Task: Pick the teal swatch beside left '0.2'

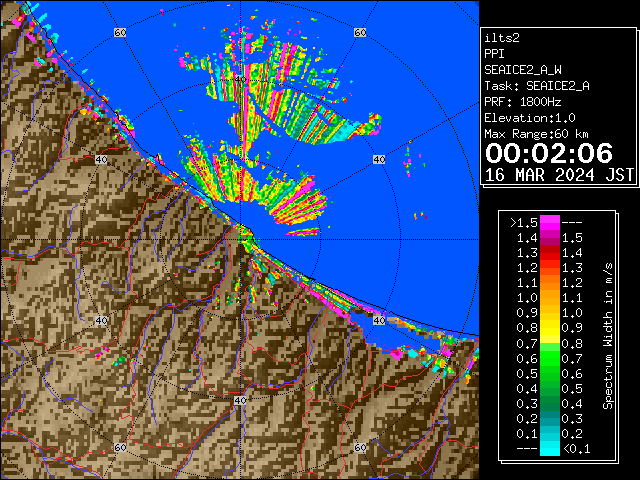Action: click(x=550, y=418)
